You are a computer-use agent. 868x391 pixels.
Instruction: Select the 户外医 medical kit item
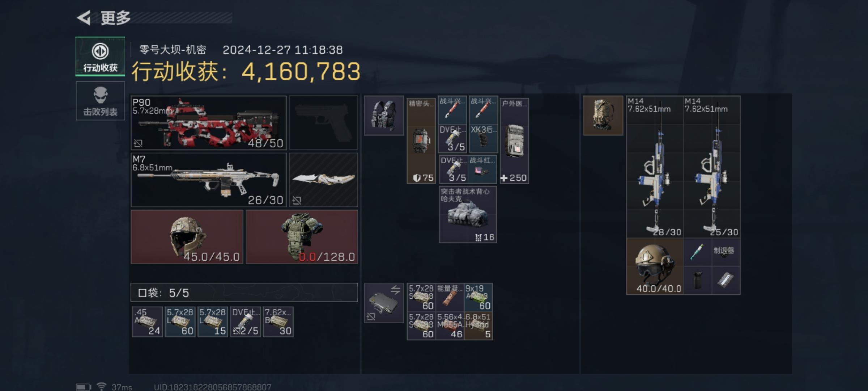[514, 141]
